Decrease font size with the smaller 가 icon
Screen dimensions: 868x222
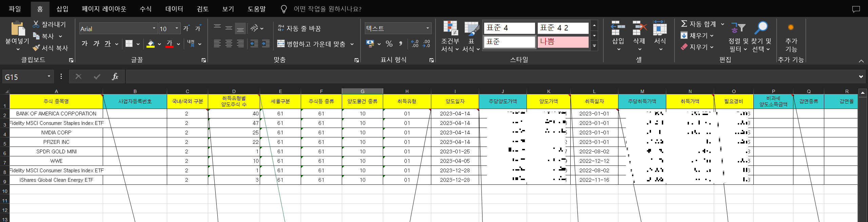coord(198,28)
